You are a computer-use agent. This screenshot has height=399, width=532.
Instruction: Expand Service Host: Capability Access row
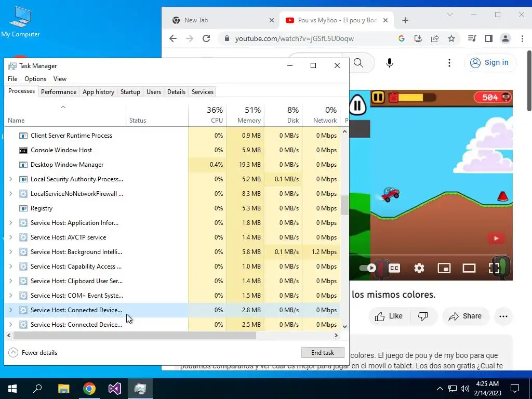pyautogui.click(x=10, y=267)
